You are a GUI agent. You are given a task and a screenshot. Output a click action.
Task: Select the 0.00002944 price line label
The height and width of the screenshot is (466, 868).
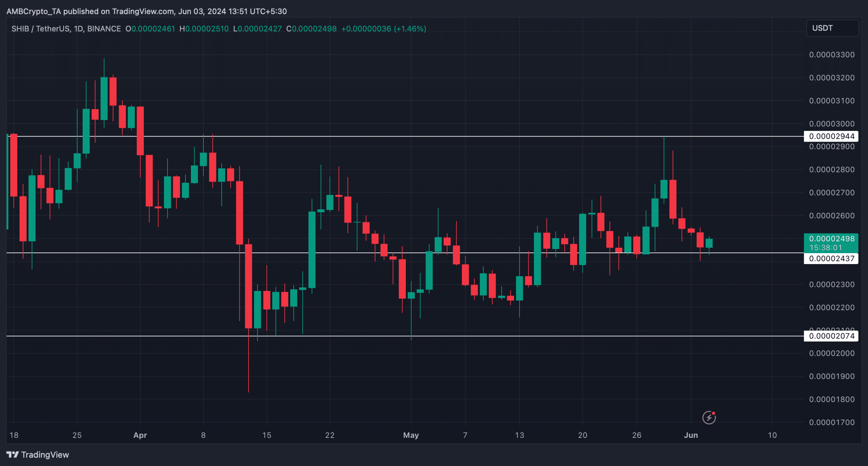tap(831, 136)
